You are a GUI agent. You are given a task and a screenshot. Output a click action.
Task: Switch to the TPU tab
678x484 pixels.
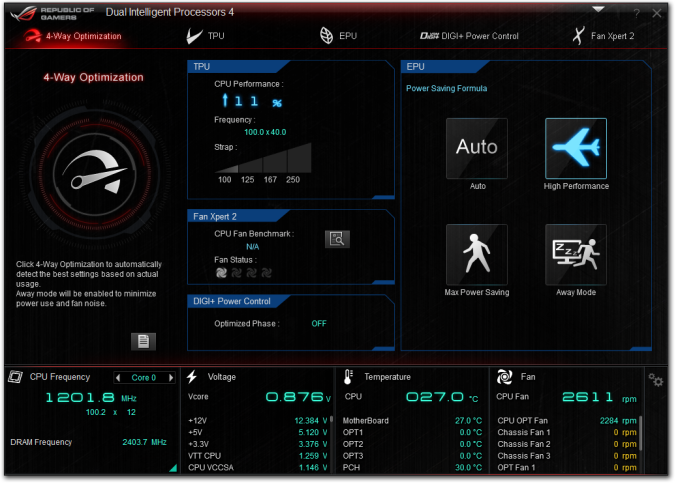tap(205, 36)
